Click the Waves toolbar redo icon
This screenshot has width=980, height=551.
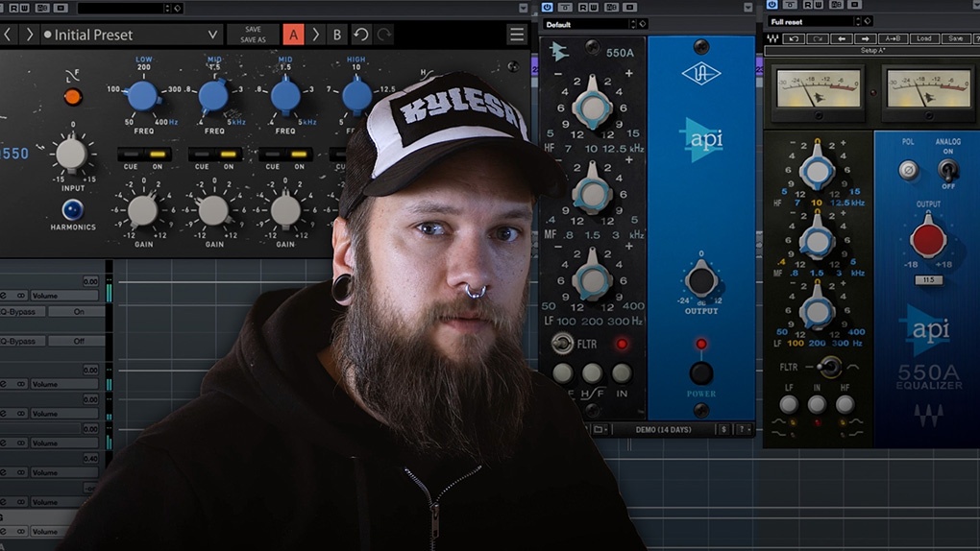(817, 38)
